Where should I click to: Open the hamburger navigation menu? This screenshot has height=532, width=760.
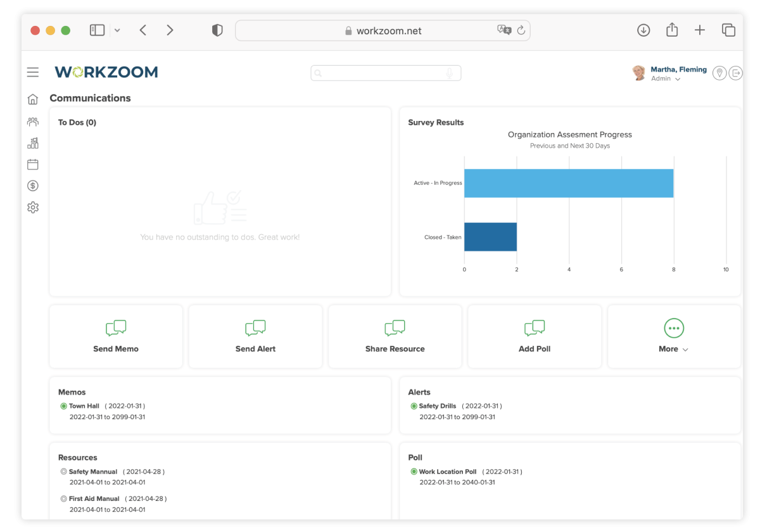click(x=33, y=72)
